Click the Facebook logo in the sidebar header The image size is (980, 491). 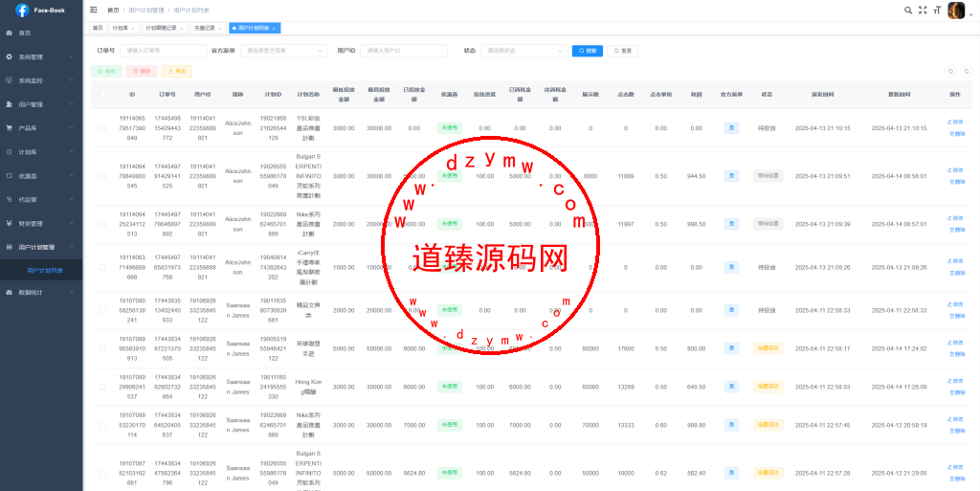pyautogui.click(x=22, y=10)
